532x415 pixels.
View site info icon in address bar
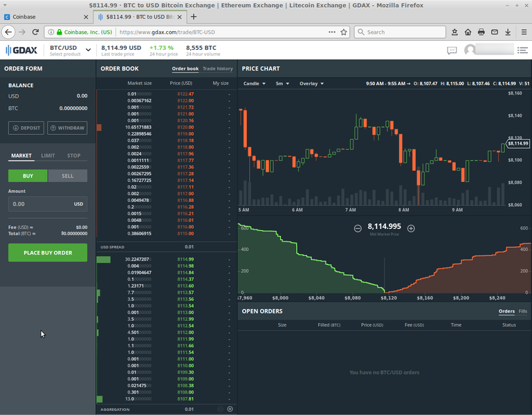tap(51, 32)
